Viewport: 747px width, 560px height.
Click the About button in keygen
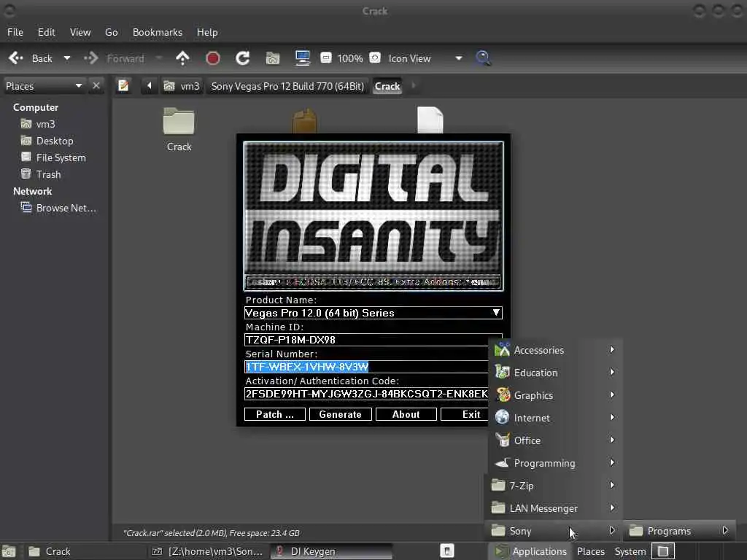click(x=406, y=414)
